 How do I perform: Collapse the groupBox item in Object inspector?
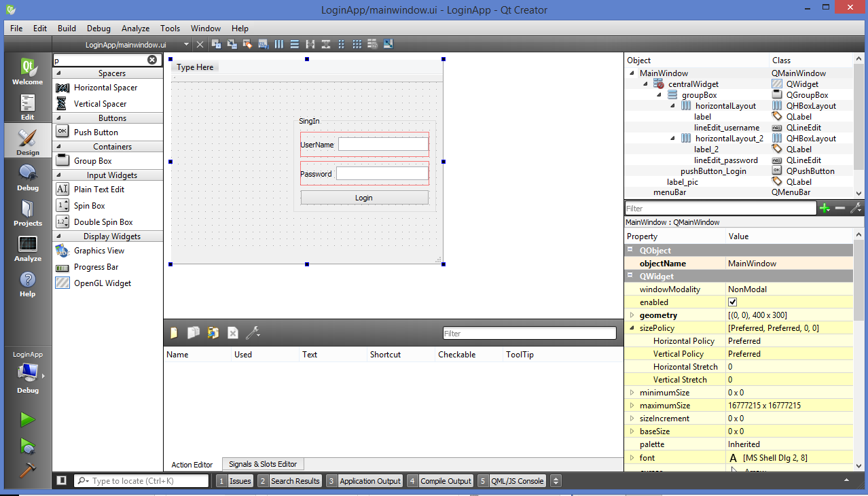pyautogui.click(x=657, y=95)
